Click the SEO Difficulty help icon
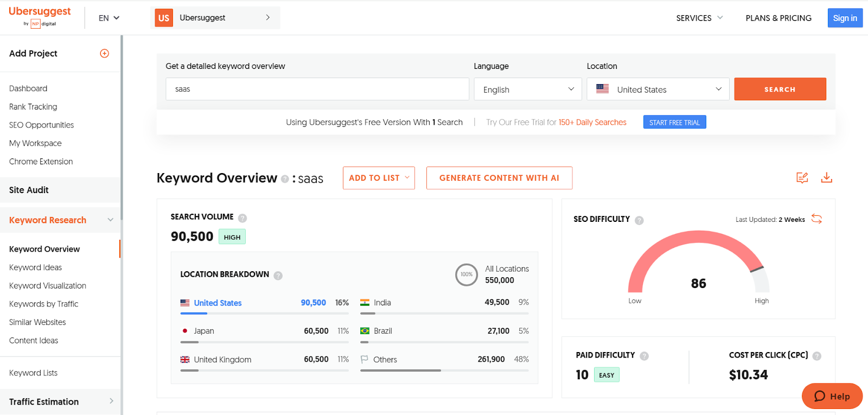Image resolution: width=868 pixels, height=415 pixels. 639,220
